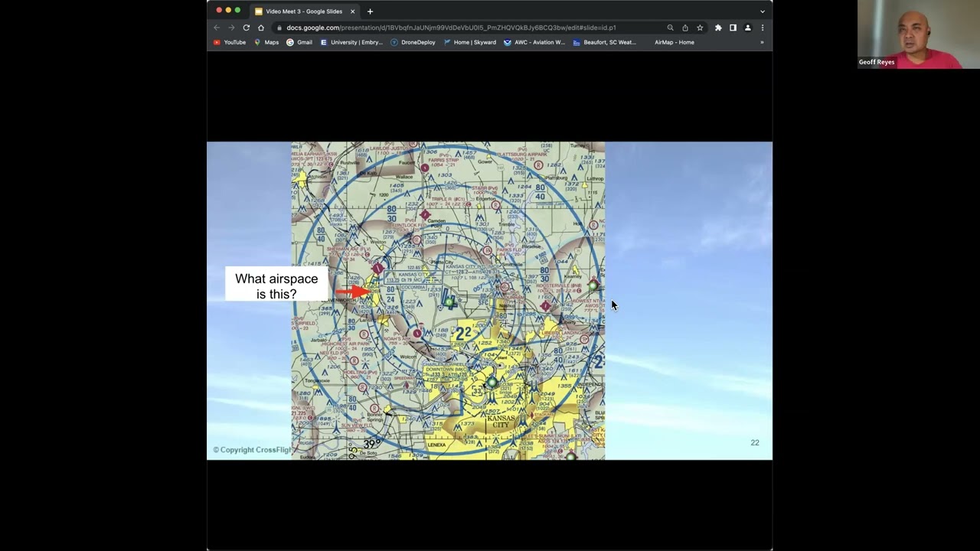Screen dimensions: 980x551
Task: Maximize the browser with the green button
Action: (237, 10)
